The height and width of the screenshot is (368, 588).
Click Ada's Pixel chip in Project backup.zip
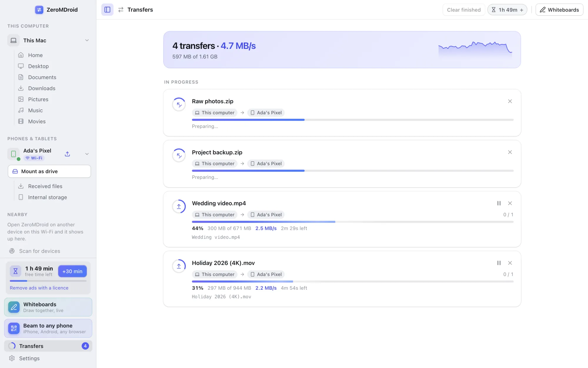[x=266, y=164]
